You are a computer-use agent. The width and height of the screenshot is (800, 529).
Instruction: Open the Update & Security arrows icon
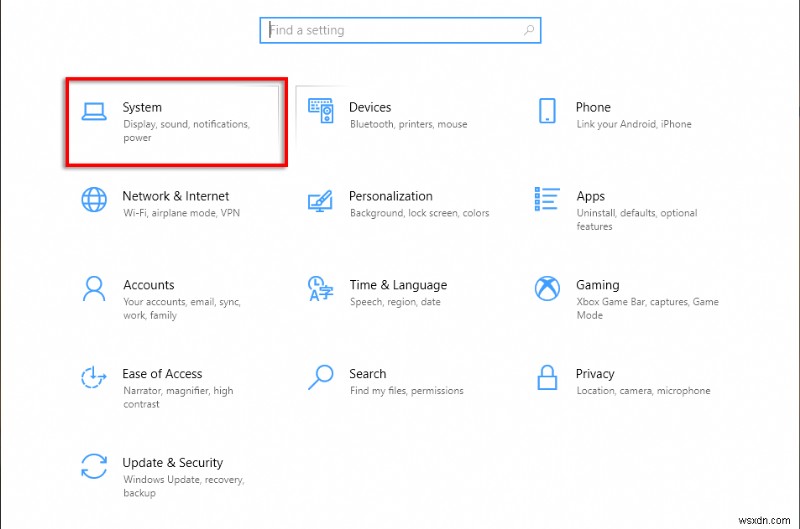pyautogui.click(x=94, y=466)
